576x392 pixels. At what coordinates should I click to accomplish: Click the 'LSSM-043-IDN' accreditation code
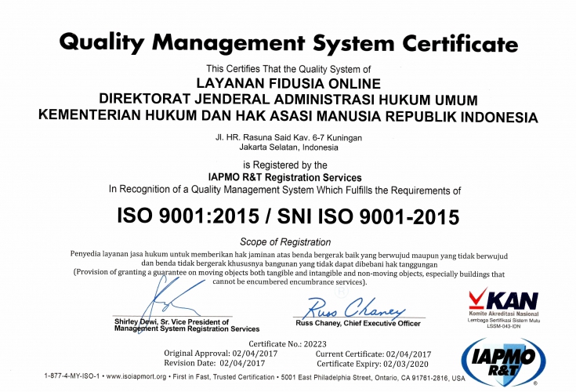coord(504,326)
